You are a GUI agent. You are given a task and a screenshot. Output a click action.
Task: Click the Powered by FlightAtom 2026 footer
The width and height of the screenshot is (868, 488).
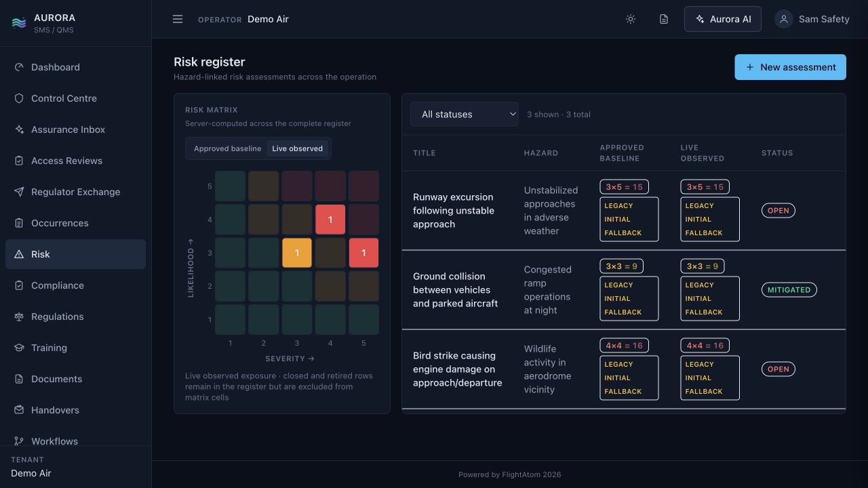(x=510, y=474)
